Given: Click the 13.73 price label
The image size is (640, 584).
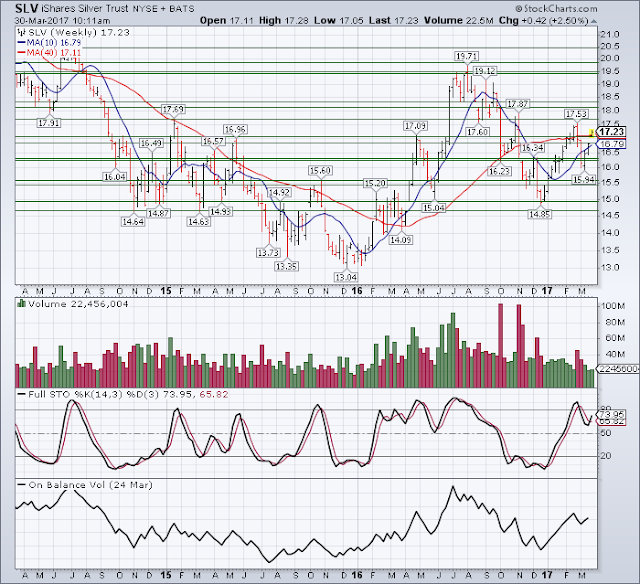Looking at the screenshot, I should [268, 253].
